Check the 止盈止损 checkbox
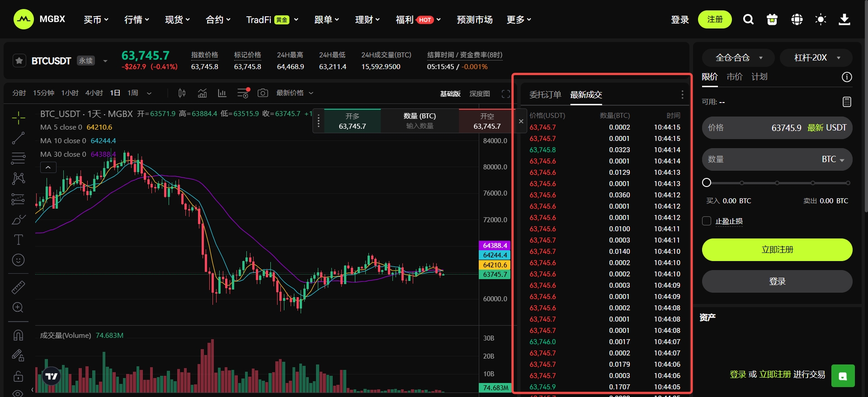868x397 pixels. coord(707,221)
